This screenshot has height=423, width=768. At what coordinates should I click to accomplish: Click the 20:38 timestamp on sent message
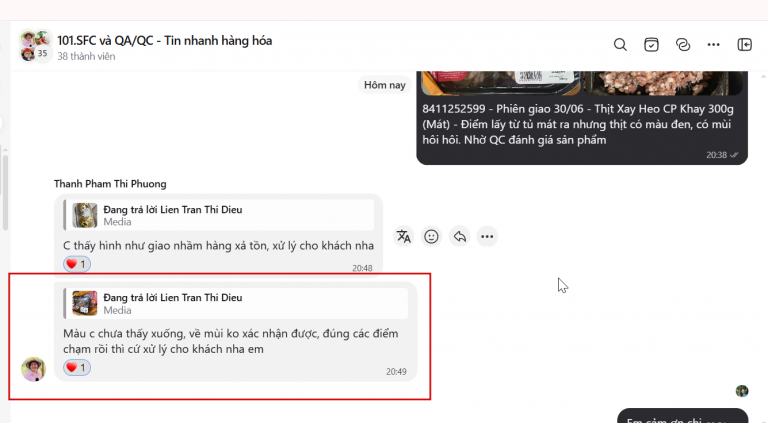(716, 155)
